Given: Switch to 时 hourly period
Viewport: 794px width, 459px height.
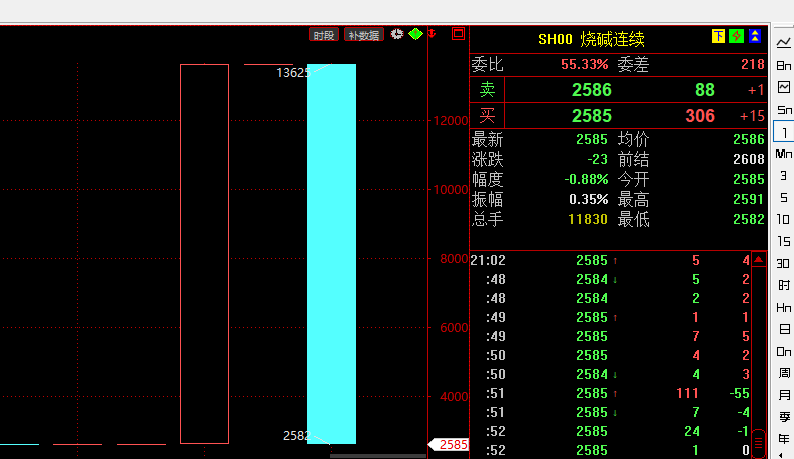Looking at the screenshot, I should (x=784, y=285).
